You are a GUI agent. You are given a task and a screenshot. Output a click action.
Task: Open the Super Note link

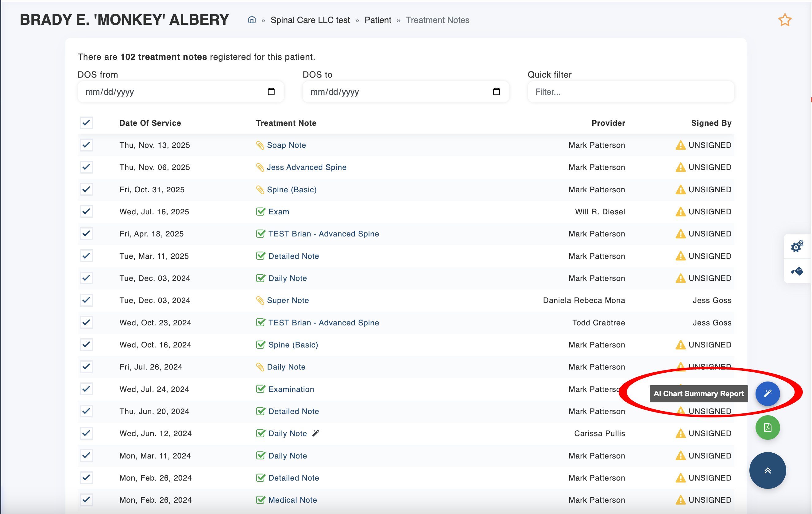tap(288, 300)
